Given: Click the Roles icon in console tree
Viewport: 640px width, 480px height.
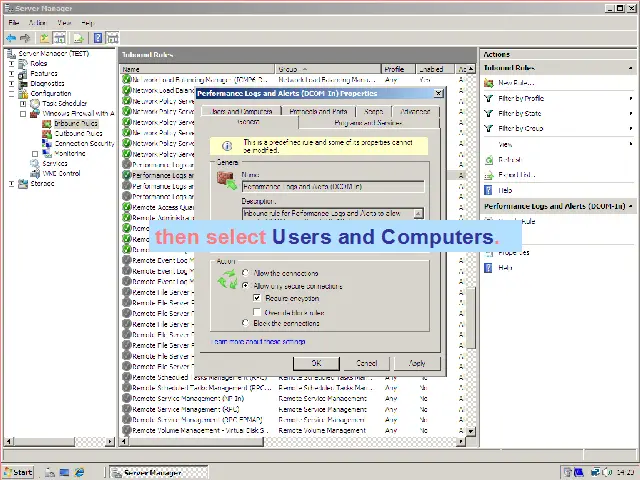Looking at the screenshot, I should [23, 63].
